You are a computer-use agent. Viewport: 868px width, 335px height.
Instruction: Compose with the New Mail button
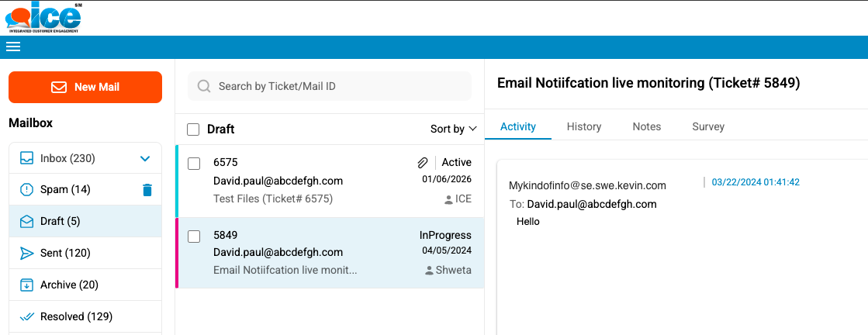click(85, 87)
